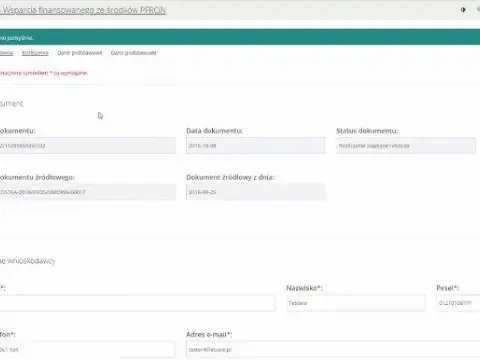
Task: Open the last 'Dane podstawowe' breadcrumb
Action: 133,53
